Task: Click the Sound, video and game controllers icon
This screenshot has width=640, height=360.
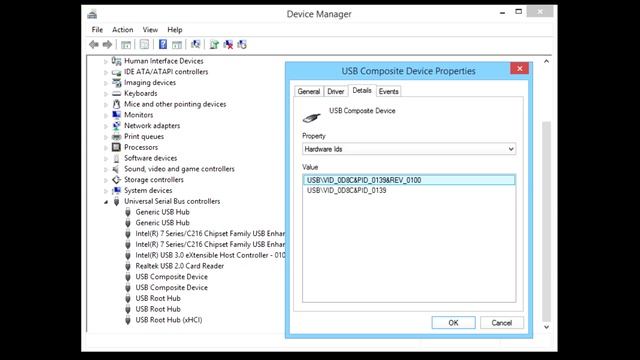Action: pos(116,169)
